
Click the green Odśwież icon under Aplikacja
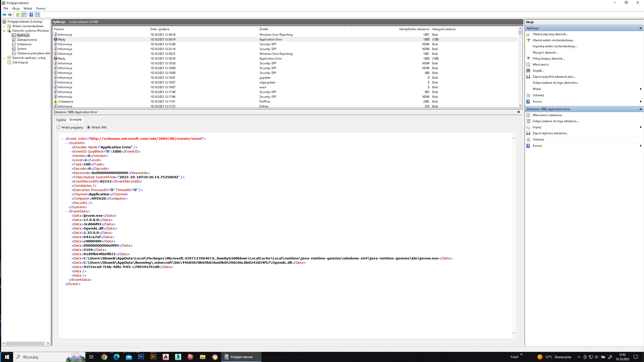pyautogui.click(x=528, y=95)
